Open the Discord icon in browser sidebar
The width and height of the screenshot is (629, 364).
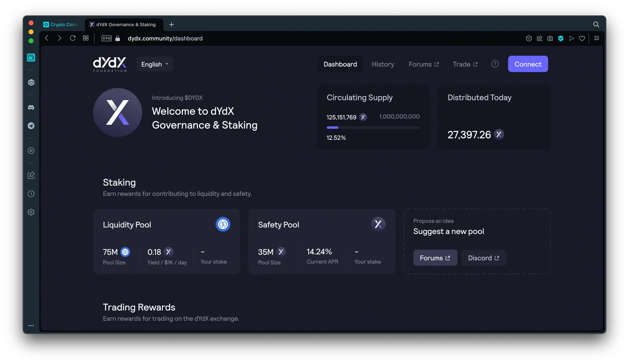pos(31,107)
